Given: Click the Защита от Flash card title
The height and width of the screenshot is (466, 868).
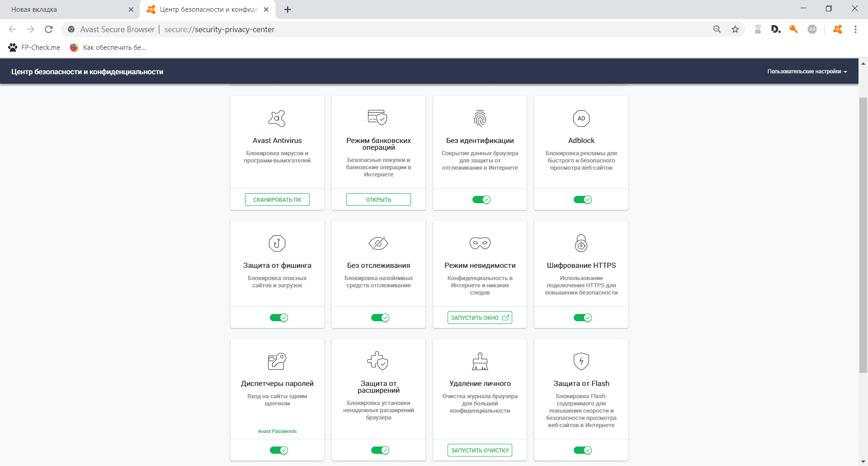Looking at the screenshot, I should tap(581, 384).
